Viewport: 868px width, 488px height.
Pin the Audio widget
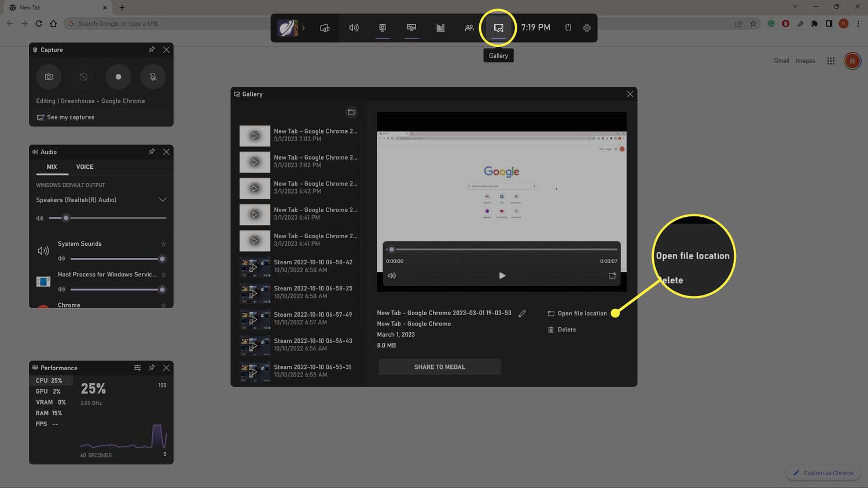pyautogui.click(x=152, y=151)
